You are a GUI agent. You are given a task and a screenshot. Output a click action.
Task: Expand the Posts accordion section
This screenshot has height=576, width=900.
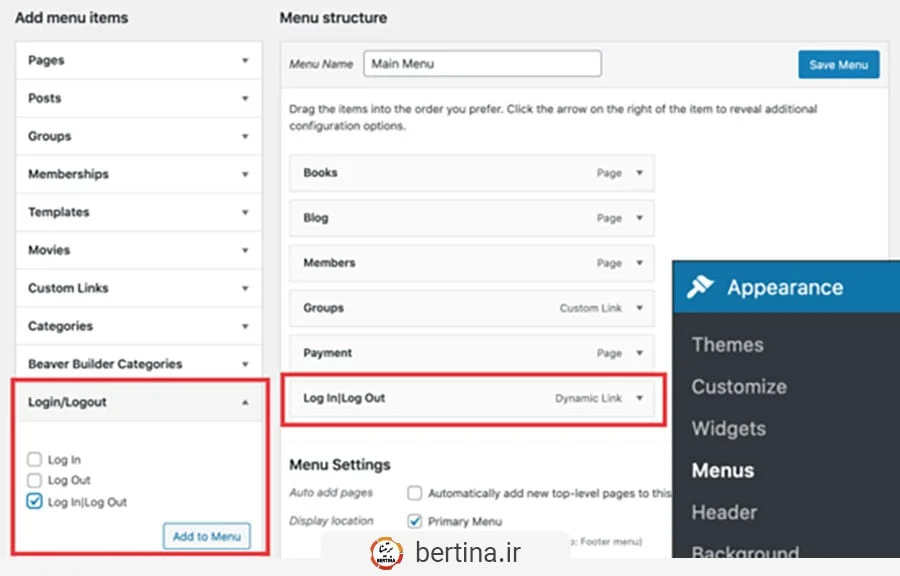[x=245, y=99]
